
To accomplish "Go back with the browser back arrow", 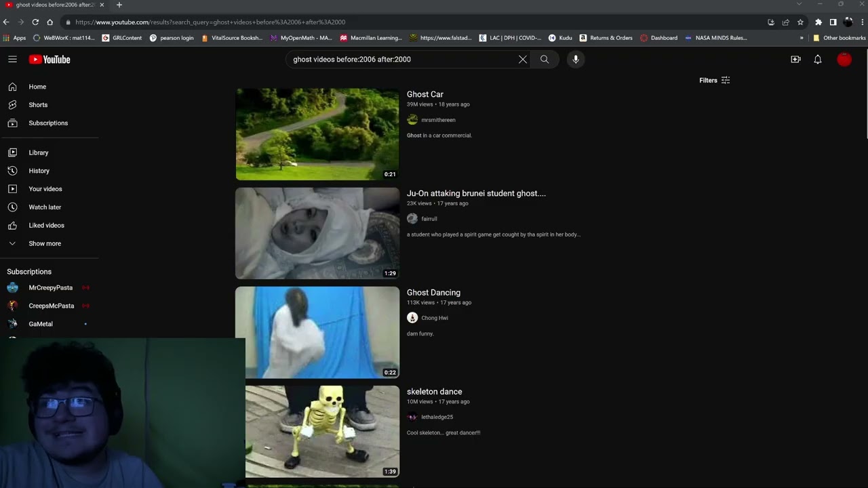I will [7, 22].
